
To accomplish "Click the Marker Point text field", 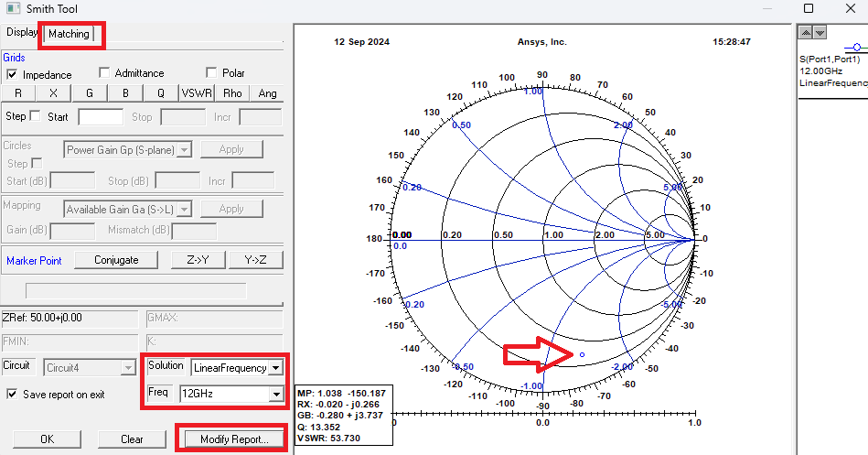I will (x=136, y=290).
